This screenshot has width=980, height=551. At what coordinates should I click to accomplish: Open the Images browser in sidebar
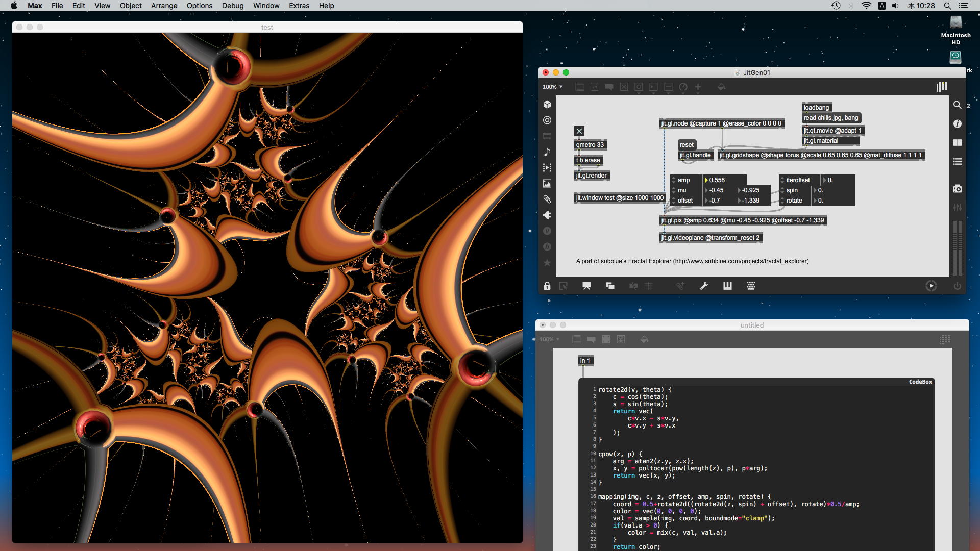(x=547, y=184)
